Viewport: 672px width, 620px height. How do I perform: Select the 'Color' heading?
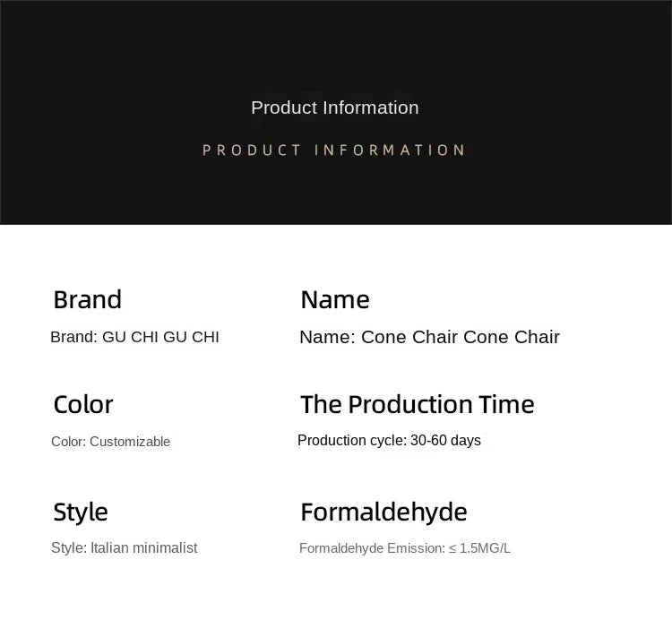click(83, 404)
